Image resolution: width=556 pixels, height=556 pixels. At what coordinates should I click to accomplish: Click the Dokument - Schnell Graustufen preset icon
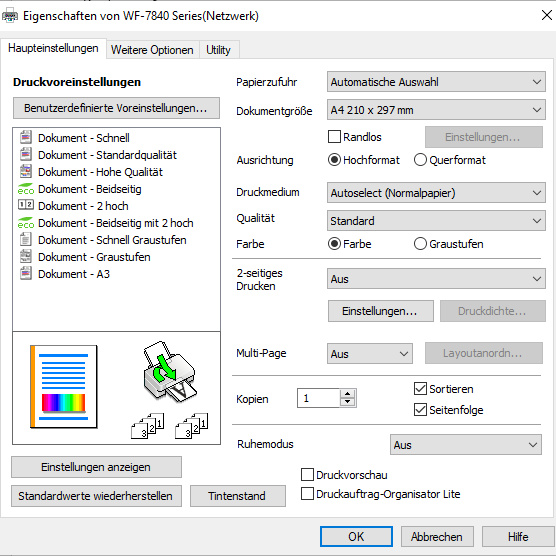26,239
